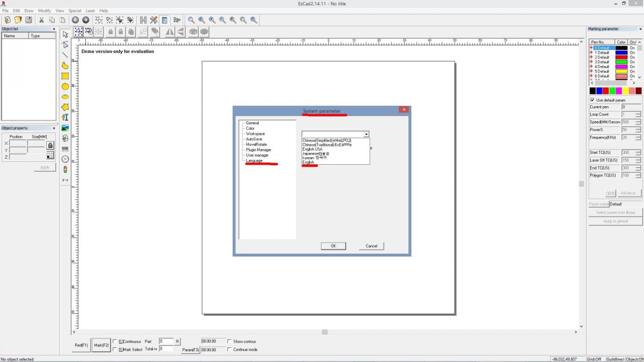This screenshot has height=362, width=644.
Task: Select the Vector file import tool
Action: (x=65, y=138)
